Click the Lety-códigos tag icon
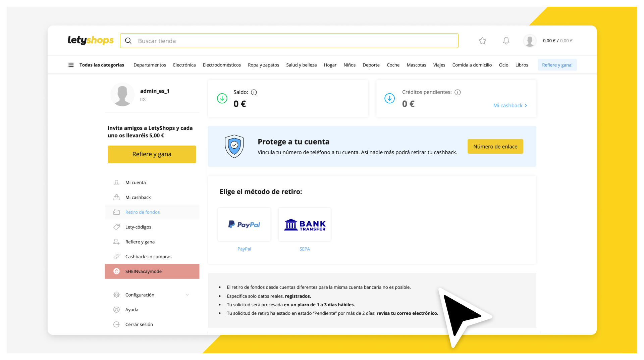This screenshot has height=360, width=644. pyautogui.click(x=116, y=227)
